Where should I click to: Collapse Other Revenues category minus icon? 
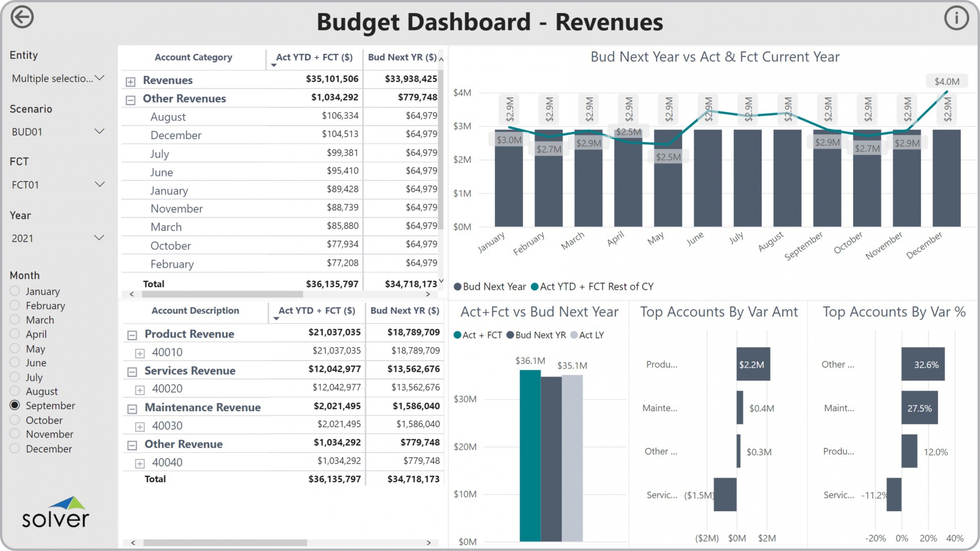(131, 100)
